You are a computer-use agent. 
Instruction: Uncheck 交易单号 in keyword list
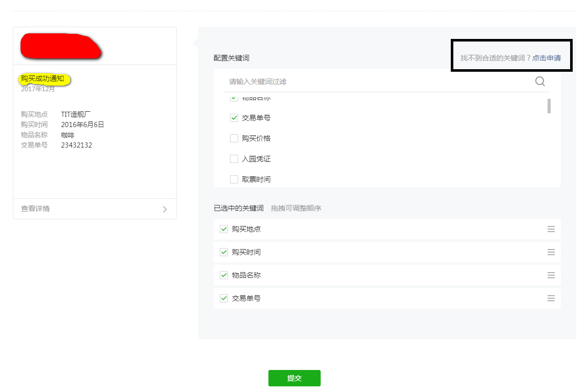tap(234, 118)
